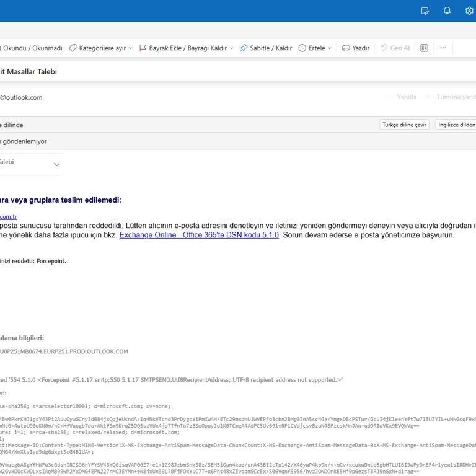This screenshot has width=476, height=476.
Task: Print the message with Yazdır
Action: coord(356,48)
